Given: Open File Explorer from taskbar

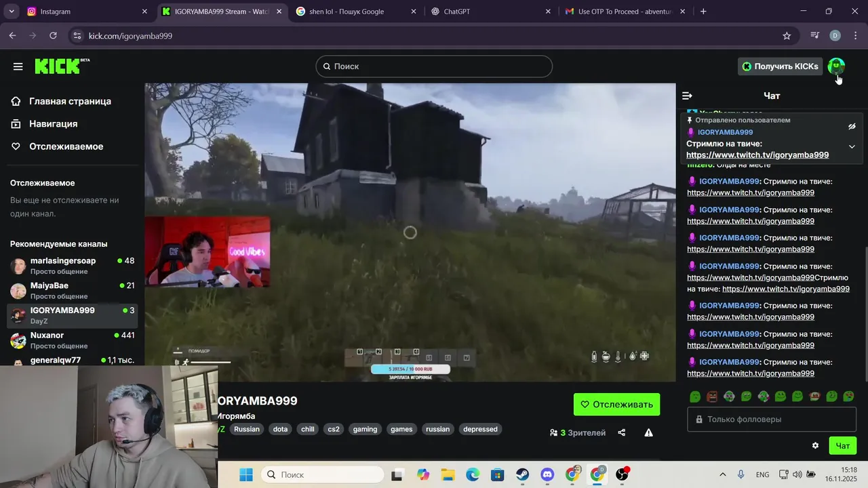Looking at the screenshot, I should coord(448,474).
